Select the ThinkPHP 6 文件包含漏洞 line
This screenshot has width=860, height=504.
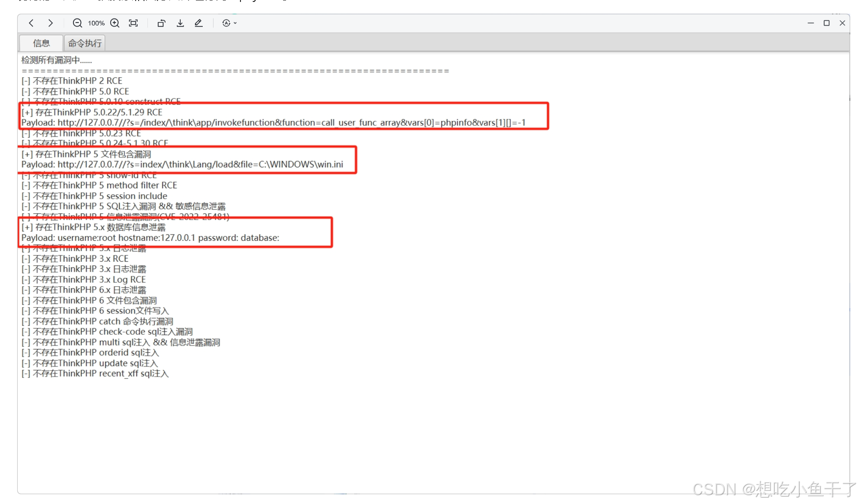click(x=89, y=300)
